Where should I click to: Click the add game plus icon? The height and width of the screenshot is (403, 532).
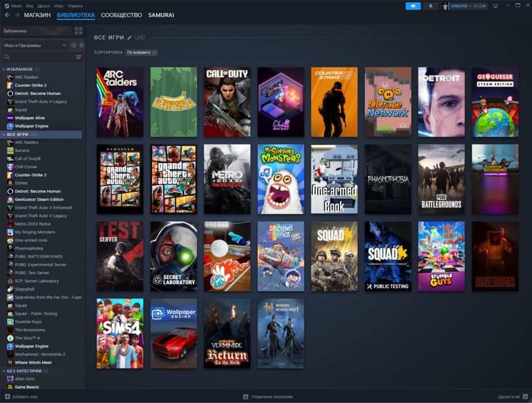[x=7, y=397]
